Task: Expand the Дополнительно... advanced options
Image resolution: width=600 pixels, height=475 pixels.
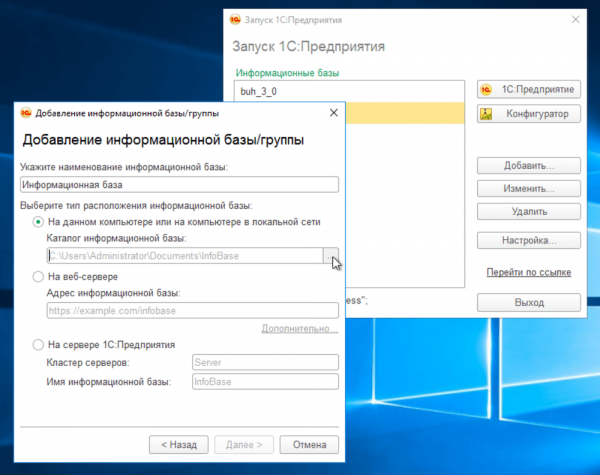Action: tap(299, 328)
